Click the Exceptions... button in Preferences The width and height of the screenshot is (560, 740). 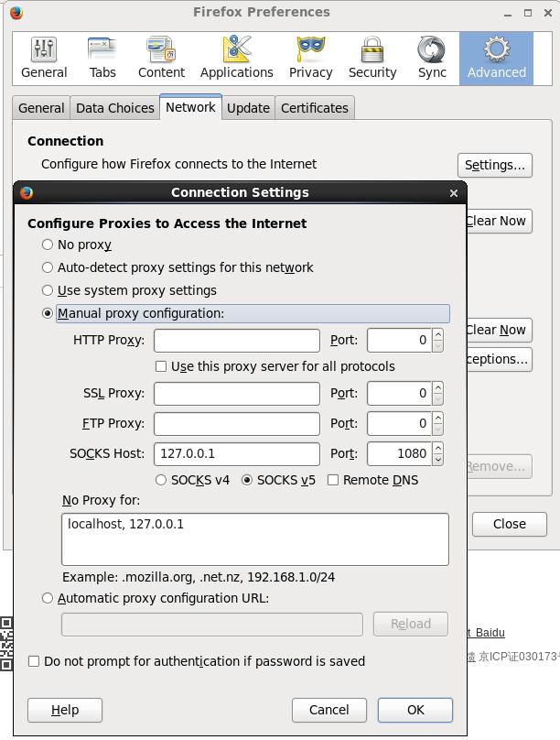[500, 359]
